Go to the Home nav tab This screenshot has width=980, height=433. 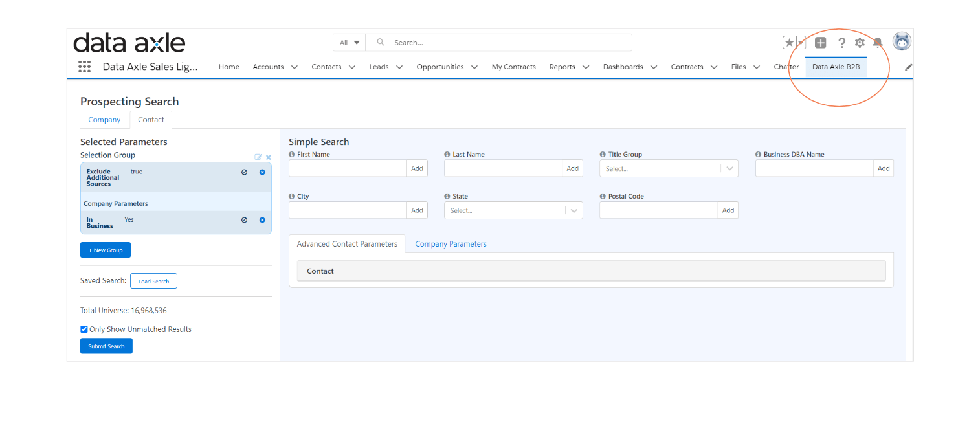229,67
